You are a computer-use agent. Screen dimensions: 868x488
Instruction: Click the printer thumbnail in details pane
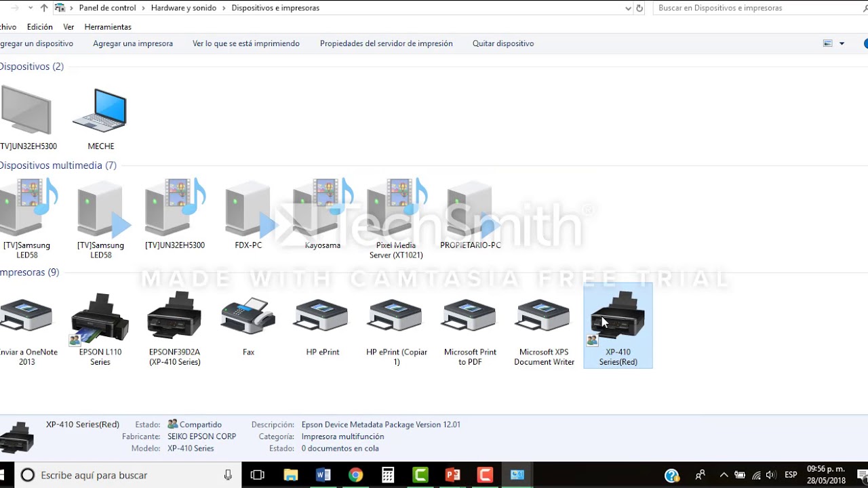click(16, 437)
